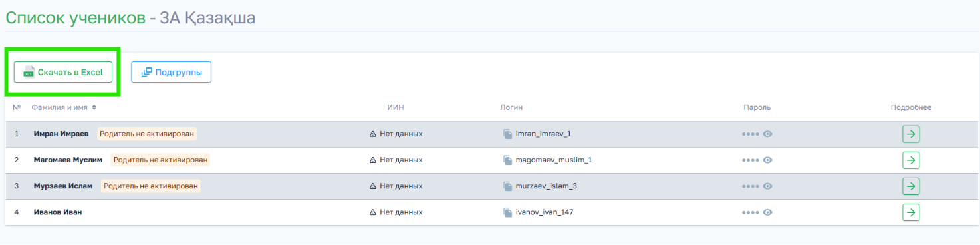The width and height of the screenshot is (980, 245).
Task: Click warning icon in Мурзаев Ислам's ИИН cell
Action: pyautogui.click(x=373, y=186)
